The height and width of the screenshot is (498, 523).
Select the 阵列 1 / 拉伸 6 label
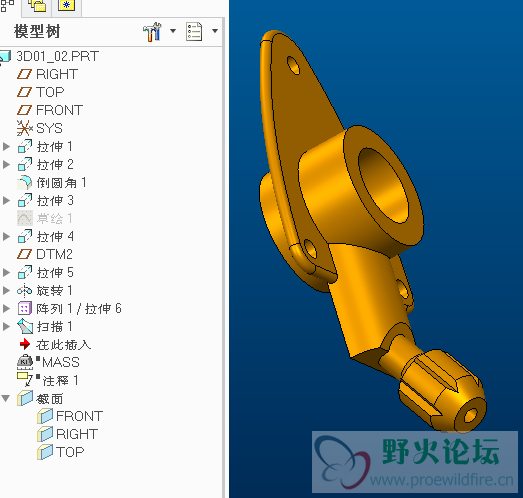click(x=79, y=309)
